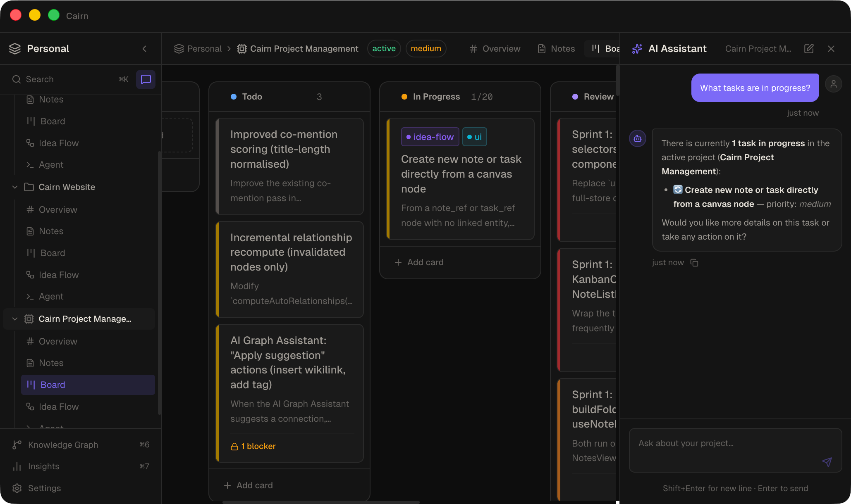Open the Create new note or task card
851x504 pixels.
click(x=460, y=179)
